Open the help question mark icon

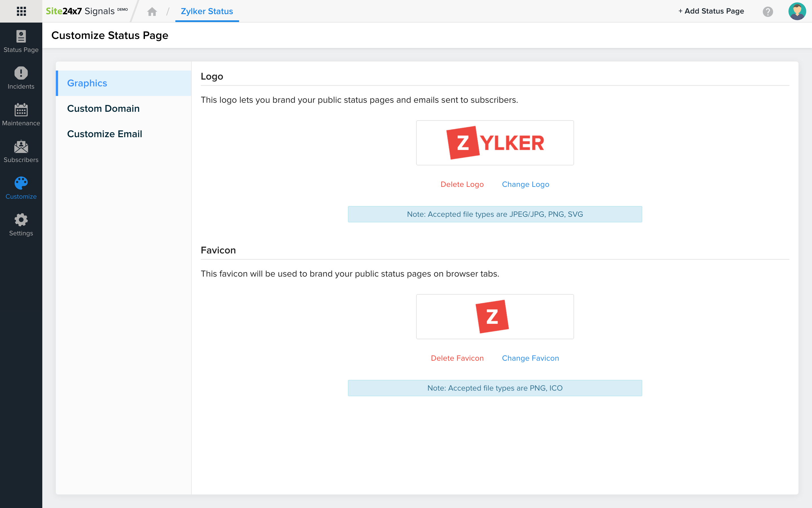tap(768, 11)
